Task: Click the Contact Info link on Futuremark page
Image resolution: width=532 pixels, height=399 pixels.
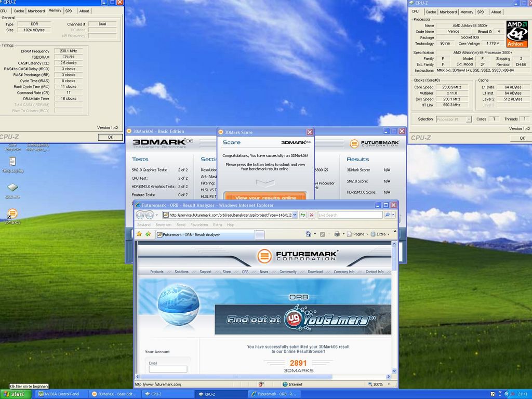Action: (x=374, y=272)
